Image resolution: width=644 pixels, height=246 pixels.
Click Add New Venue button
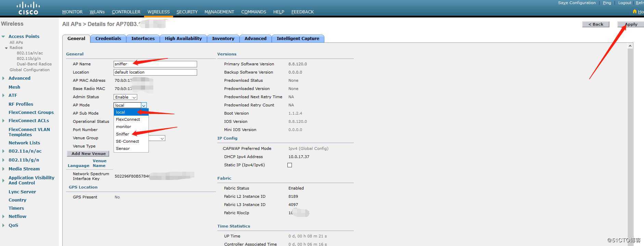88,154
